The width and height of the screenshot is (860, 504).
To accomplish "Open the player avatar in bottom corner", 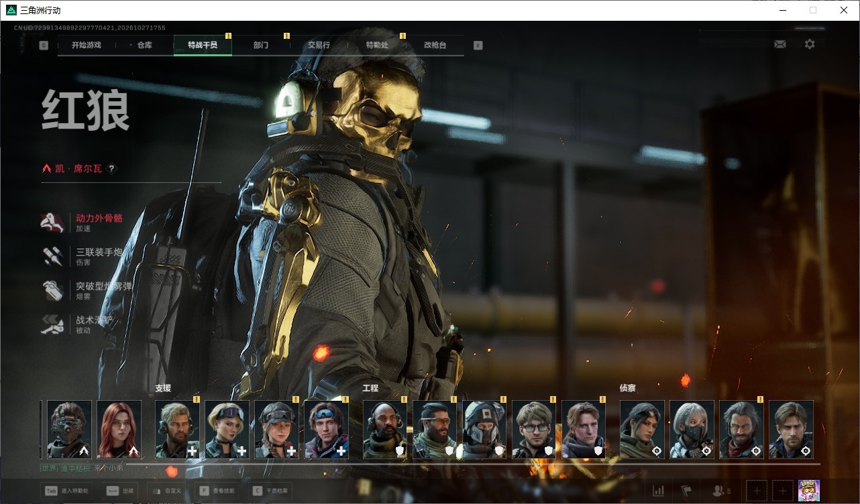I will tap(809, 491).
